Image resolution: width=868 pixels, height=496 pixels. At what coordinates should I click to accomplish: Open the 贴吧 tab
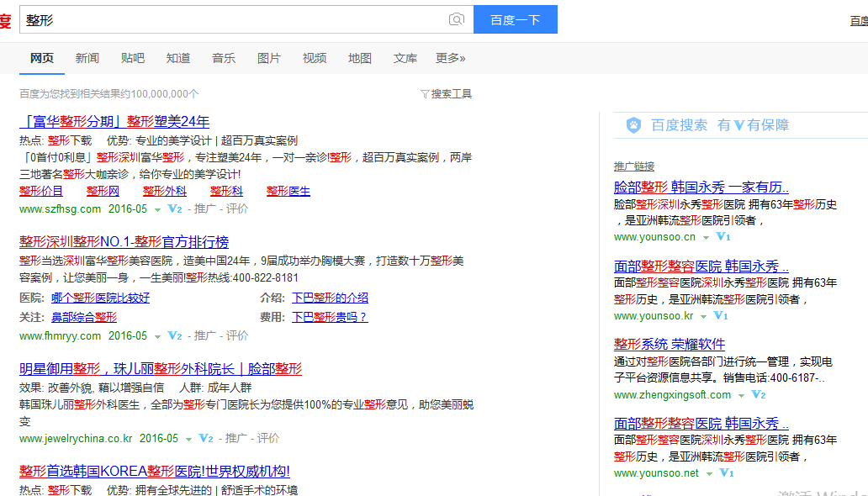pyautogui.click(x=133, y=58)
